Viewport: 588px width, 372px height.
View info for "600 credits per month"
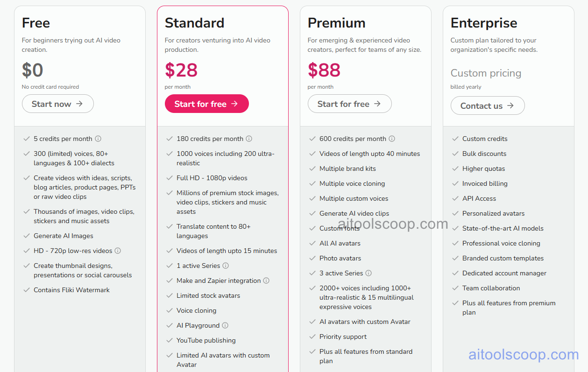392,139
